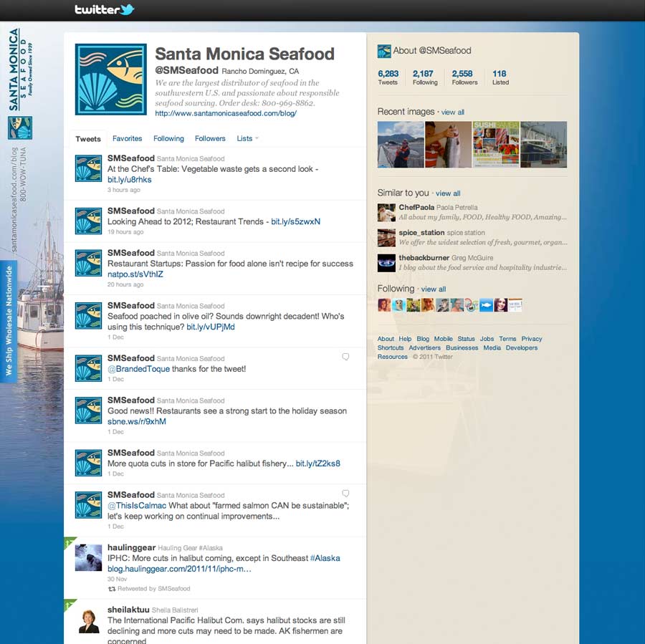Click 2,187 Following stat
The width and height of the screenshot is (645, 644).
point(425,77)
